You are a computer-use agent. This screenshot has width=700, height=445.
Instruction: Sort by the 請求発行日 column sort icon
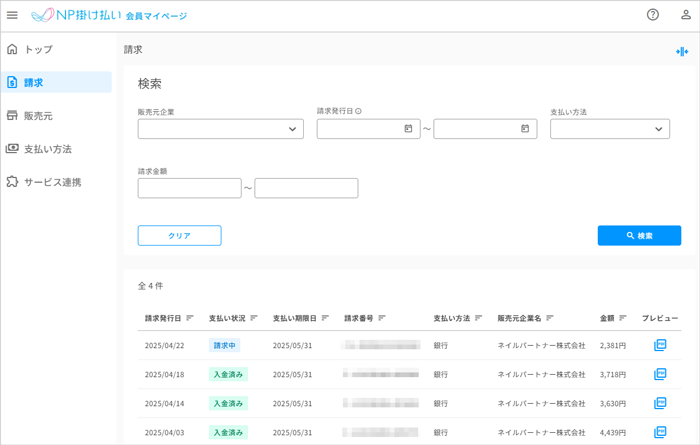[190, 318]
